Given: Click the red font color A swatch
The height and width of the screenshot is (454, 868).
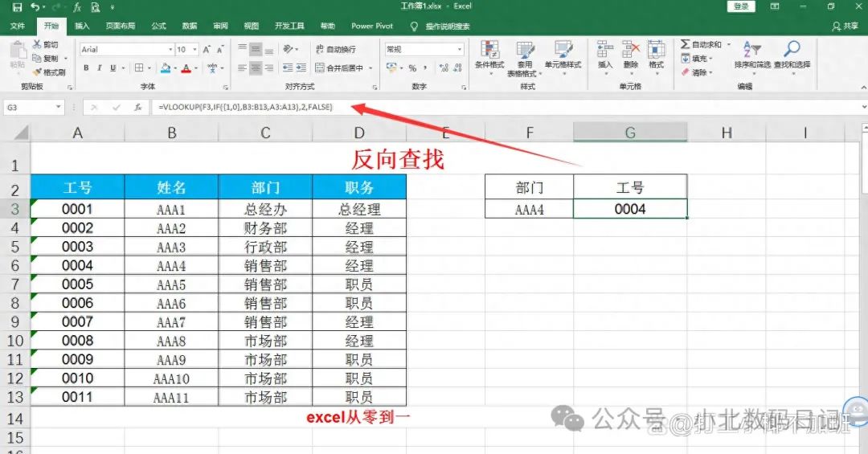Looking at the screenshot, I should (186, 67).
